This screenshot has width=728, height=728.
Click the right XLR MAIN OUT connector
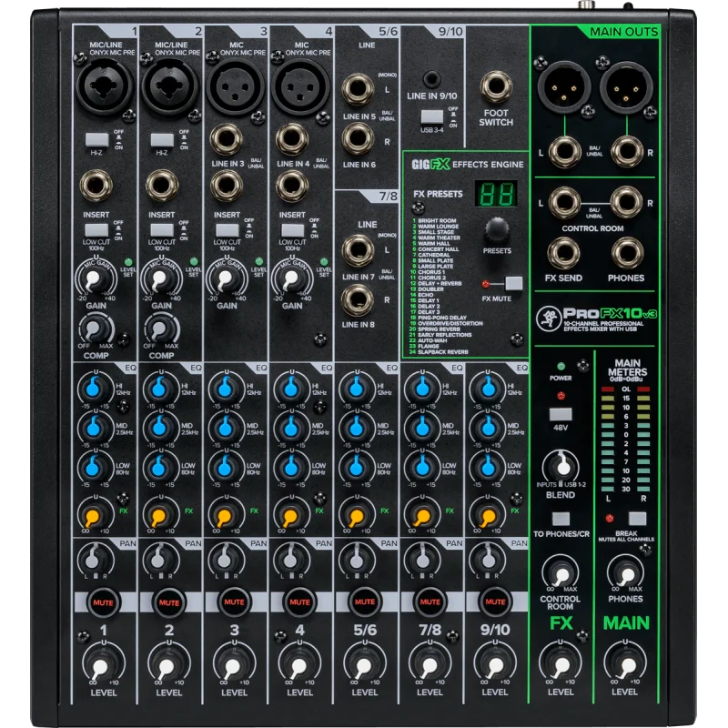(x=626, y=87)
